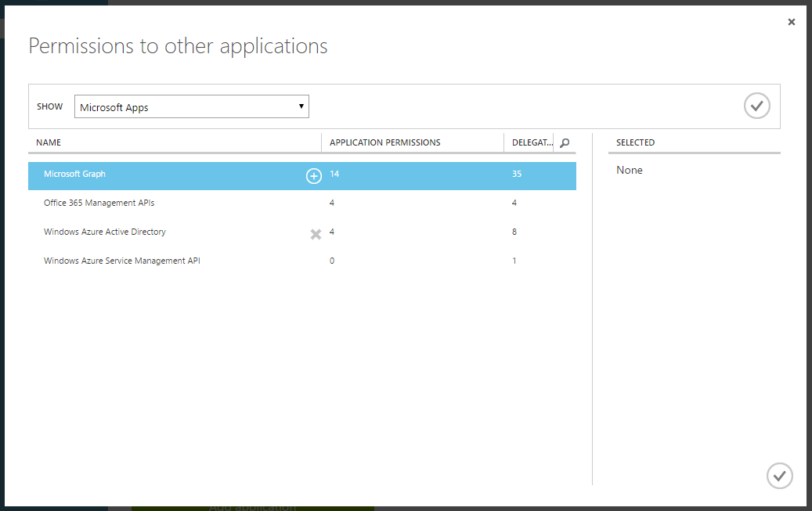Click Microsoft Graph delegated permissions count 35
The width and height of the screenshot is (812, 511).
point(517,174)
